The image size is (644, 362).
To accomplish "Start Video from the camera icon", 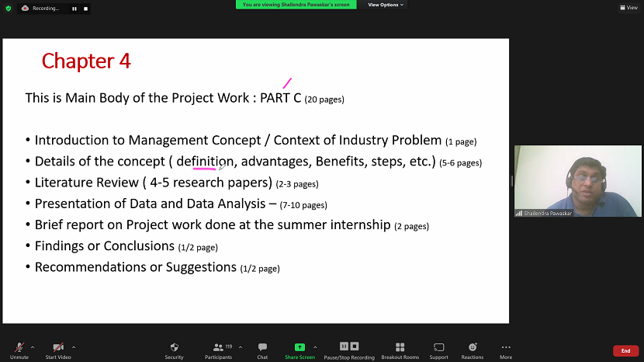I will [x=58, y=348].
